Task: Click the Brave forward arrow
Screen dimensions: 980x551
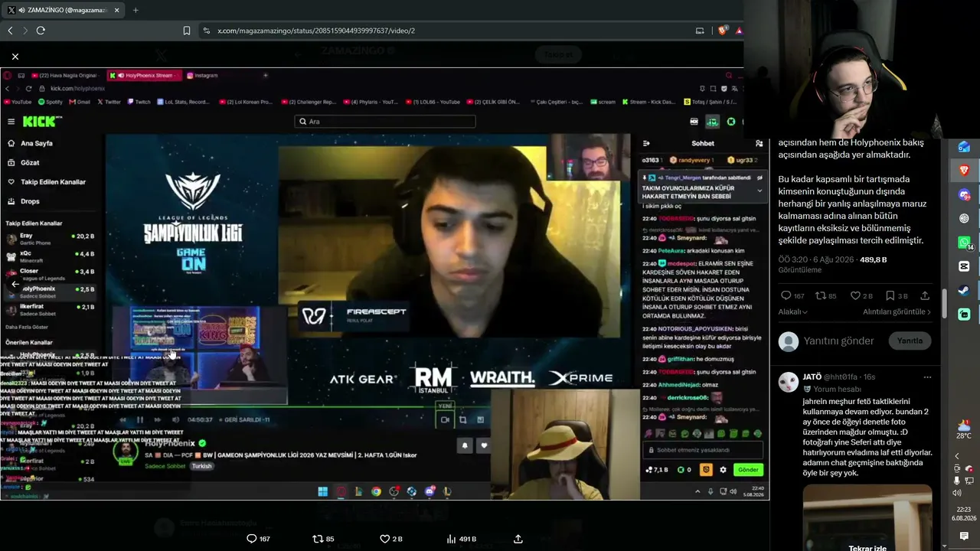Action: point(25,31)
